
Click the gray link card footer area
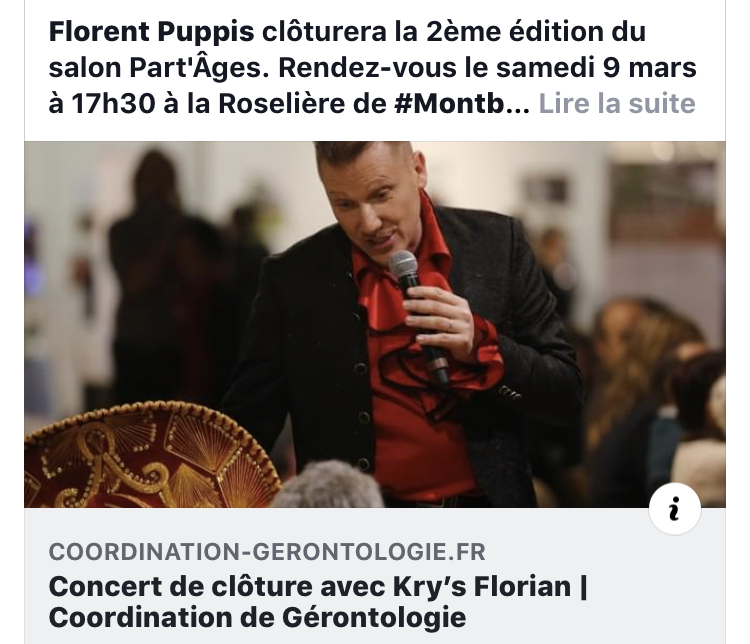(375, 576)
